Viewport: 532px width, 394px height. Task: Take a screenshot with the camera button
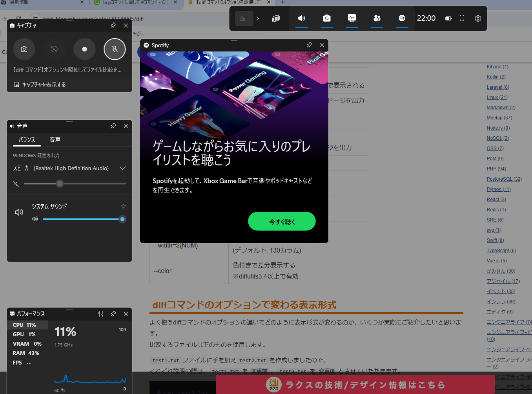coord(24,49)
